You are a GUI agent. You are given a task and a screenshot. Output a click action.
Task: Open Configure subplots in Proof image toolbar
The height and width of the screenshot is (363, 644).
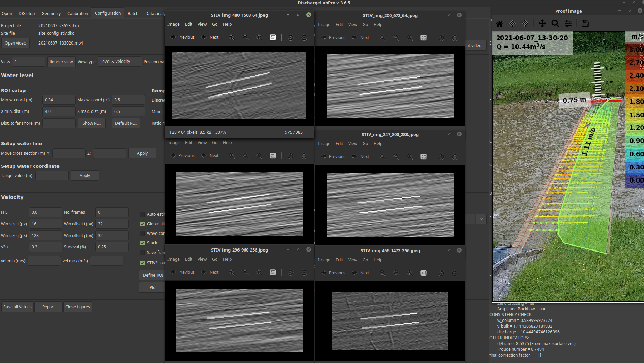pyautogui.click(x=568, y=23)
